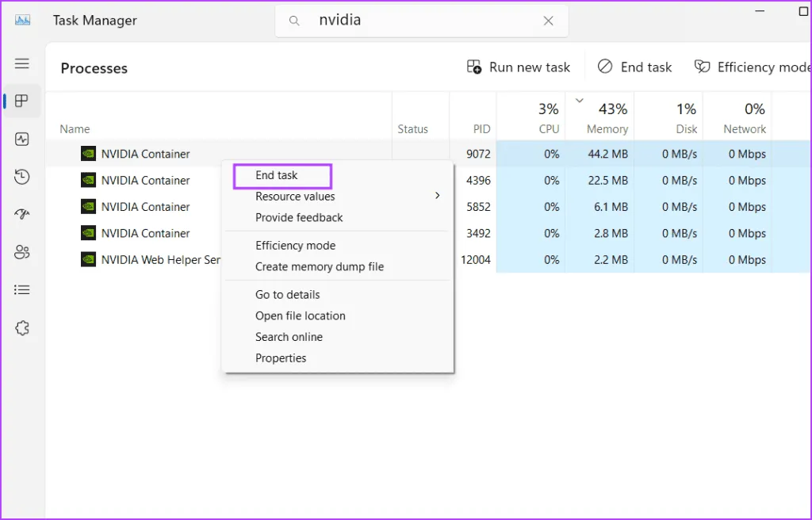The height and width of the screenshot is (520, 812).
Task: Select Create memory dump file
Action: (319, 267)
